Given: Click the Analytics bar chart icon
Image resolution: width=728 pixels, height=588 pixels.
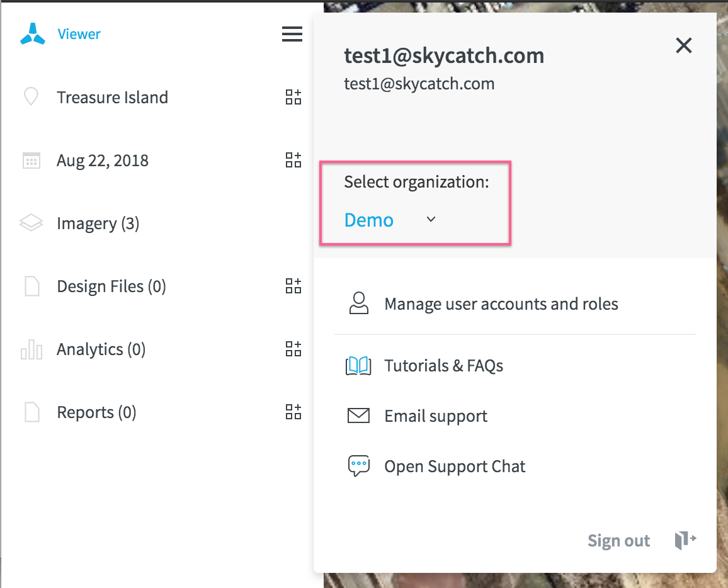Looking at the screenshot, I should pyautogui.click(x=31, y=349).
